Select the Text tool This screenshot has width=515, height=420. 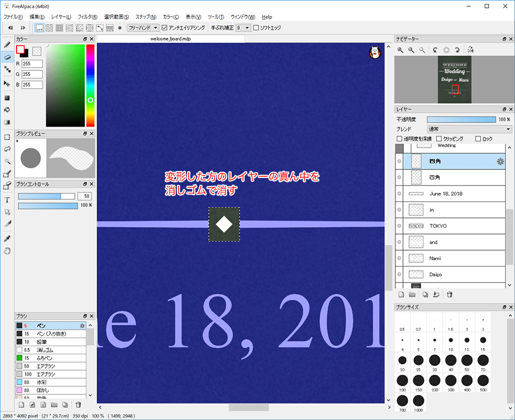click(x=7, y=200)
